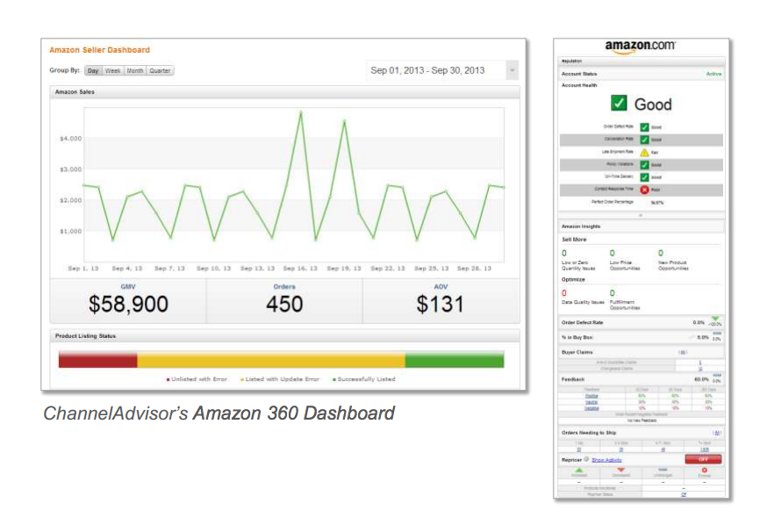The width and height of the screenshot is (760, 532).
Task: Click the On-Time Delivery green checkmark
Action: coord(644,176)
